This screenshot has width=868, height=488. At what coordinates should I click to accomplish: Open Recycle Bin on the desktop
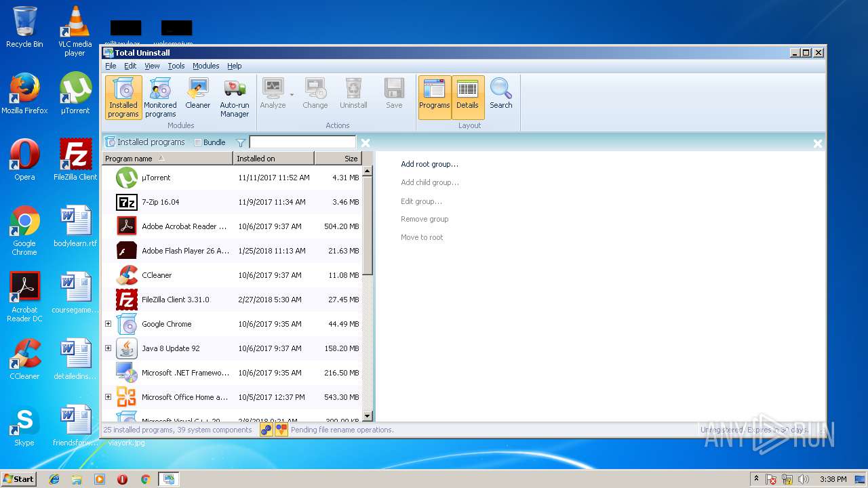coord(24,27)
